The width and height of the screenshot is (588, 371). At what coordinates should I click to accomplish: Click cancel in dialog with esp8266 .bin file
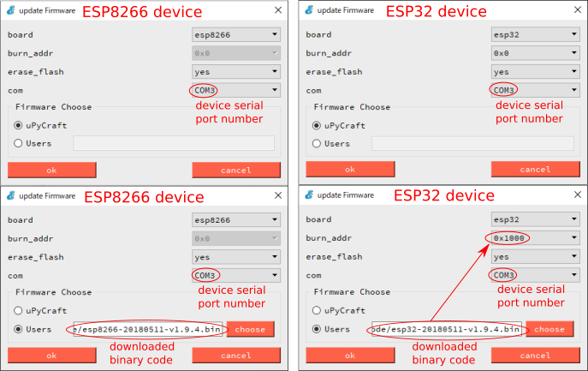236,356
